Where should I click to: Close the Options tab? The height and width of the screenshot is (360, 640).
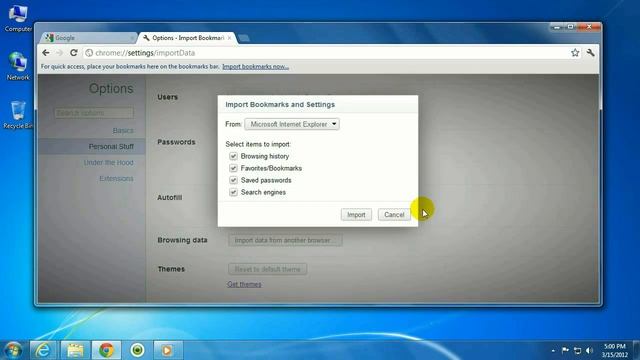click(x=229, y=38)
